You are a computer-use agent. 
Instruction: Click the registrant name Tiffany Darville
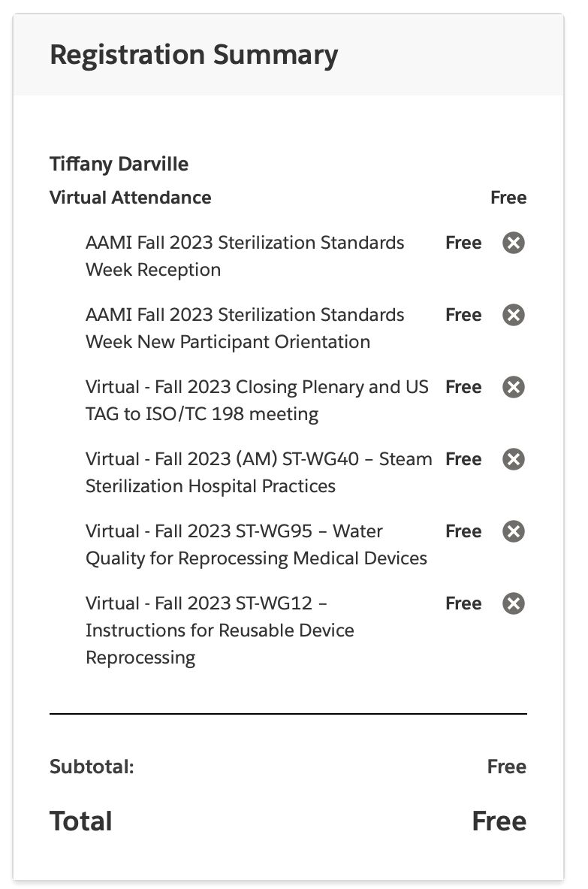point(119,164)
